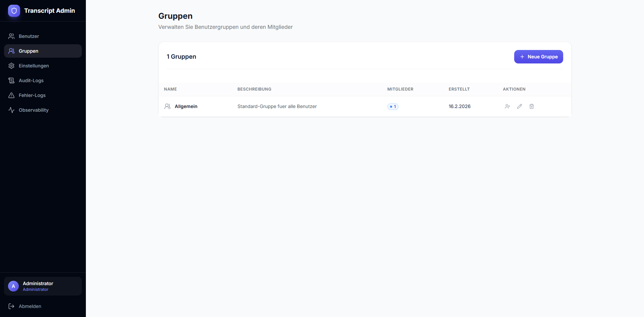644x317 pixels.
Task: Delete the Allgemein group via the trash icon
Action: click(532, 106)
